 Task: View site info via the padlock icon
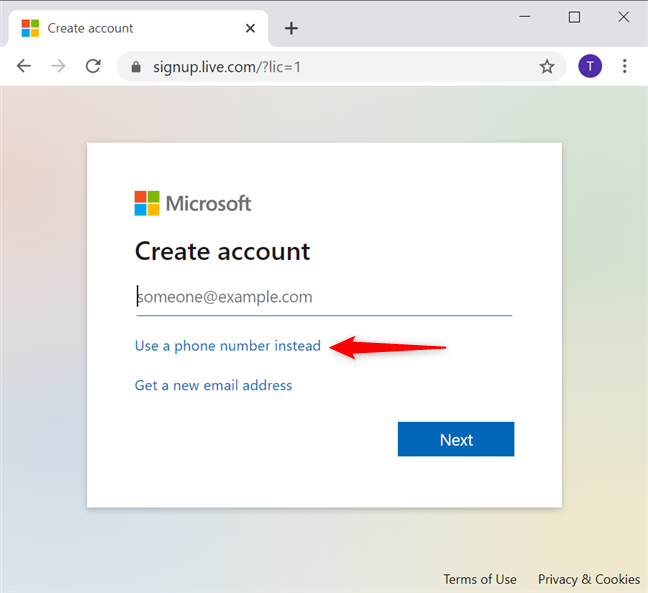(137, 67)
